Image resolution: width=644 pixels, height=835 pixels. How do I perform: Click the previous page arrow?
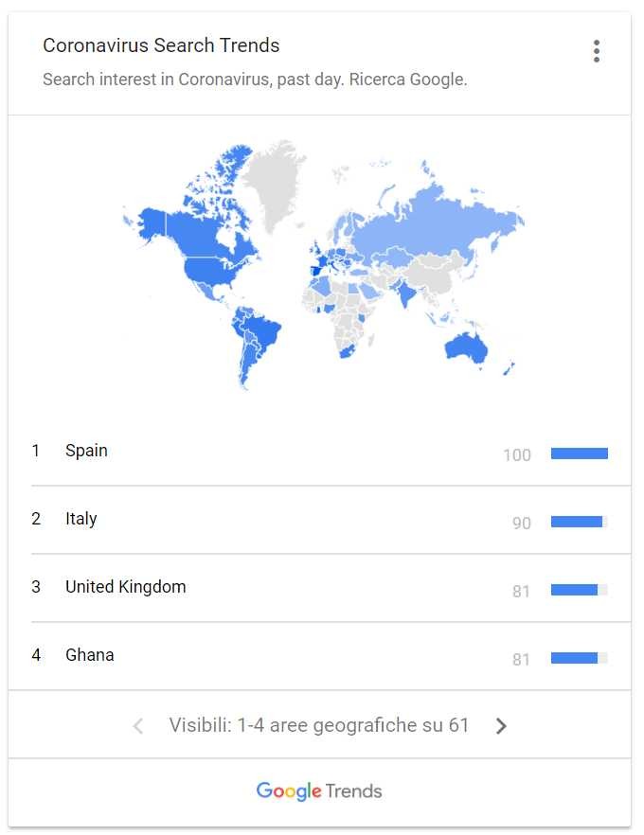pos(138,726)
